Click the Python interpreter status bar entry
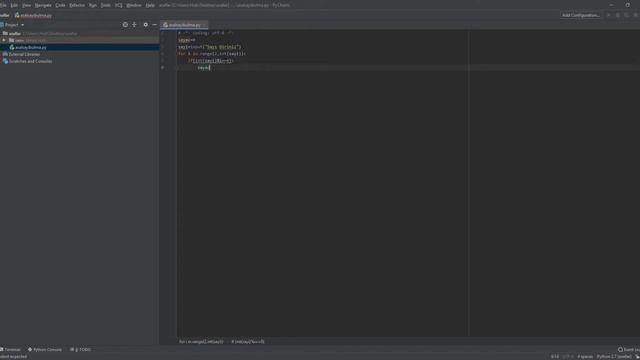The height and width of the screenshot is (360, 640). [x=614, y=357]
